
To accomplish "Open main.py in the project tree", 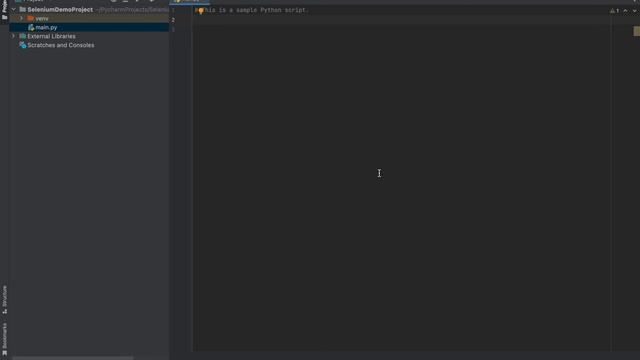I will tap(46, 27).
